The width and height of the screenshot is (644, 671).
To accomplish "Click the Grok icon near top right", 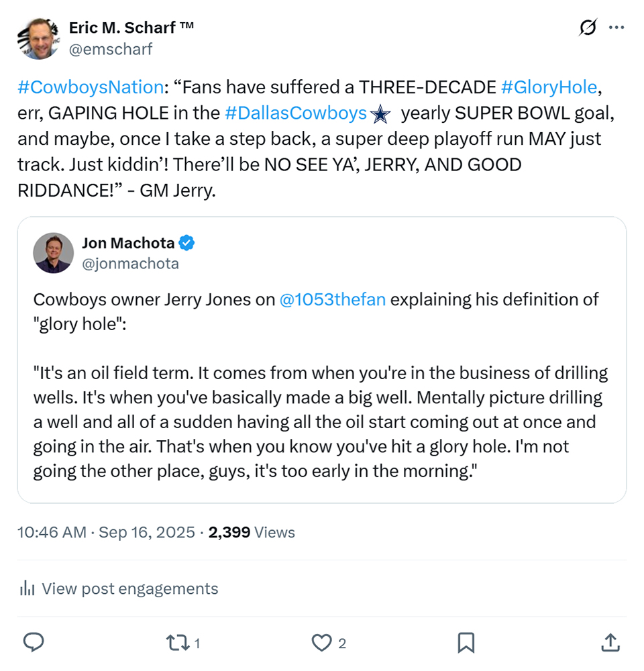I will tap(588, 28).
